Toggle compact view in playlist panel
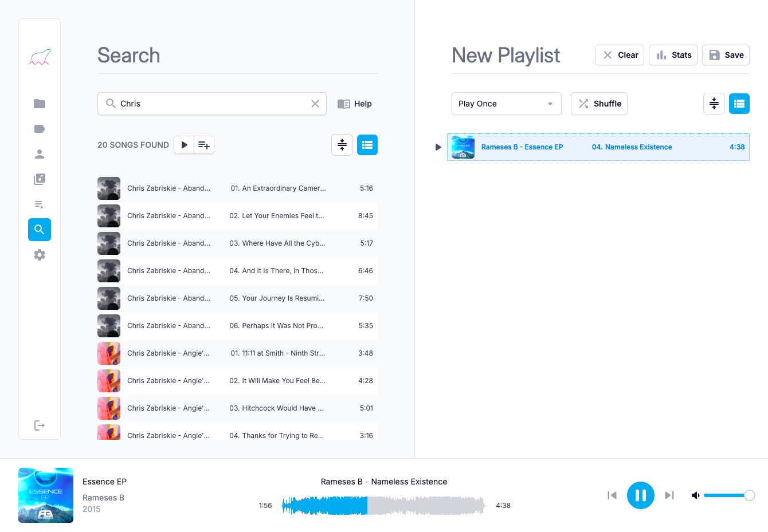Image resolution: width=768 pixels, height=532 pixels. point(714,104)
